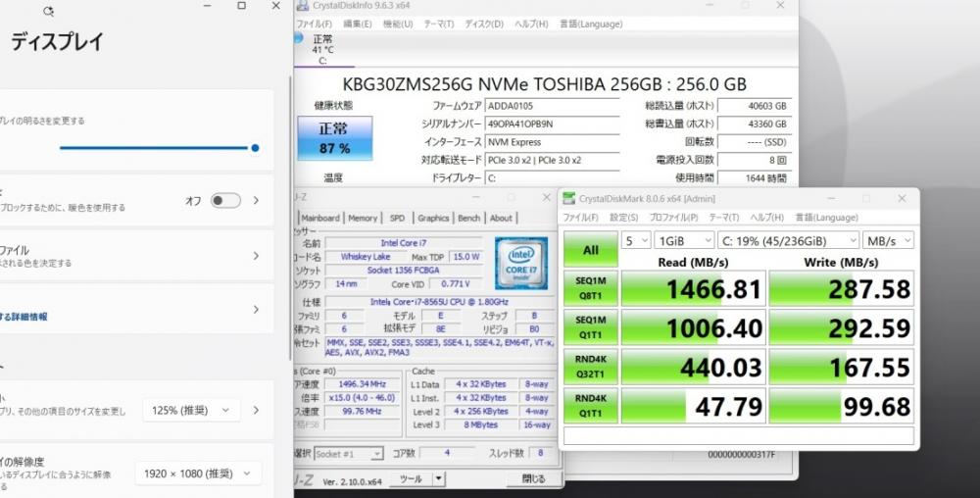The height and width of the screenshot is (498, 980).
Task: Switch to the SPD tab in CPU-Z
Action: tap(398, 218)
